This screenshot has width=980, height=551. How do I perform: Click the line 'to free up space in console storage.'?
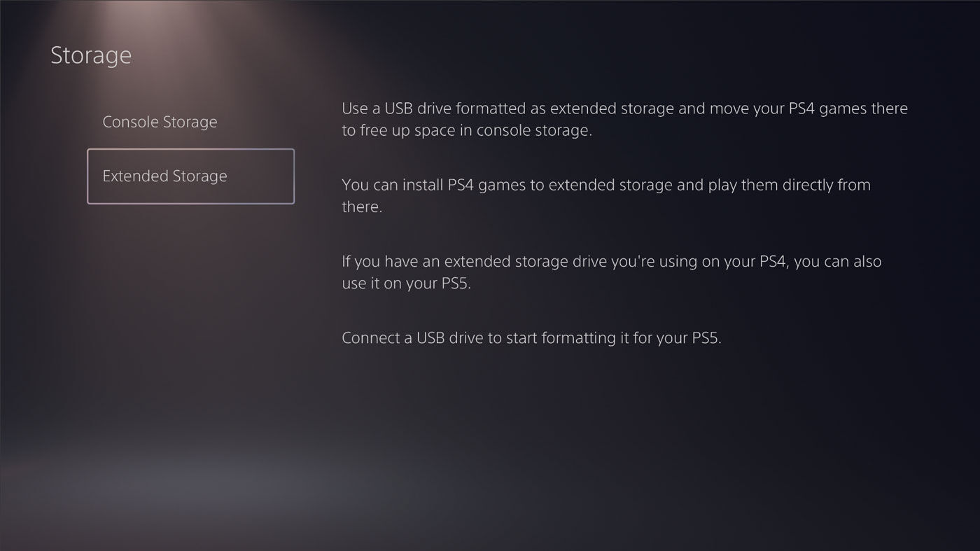[x=467, y=131]
